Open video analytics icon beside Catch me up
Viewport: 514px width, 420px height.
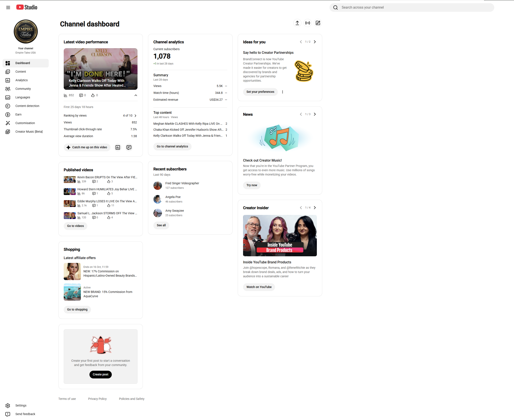point(118,147)
